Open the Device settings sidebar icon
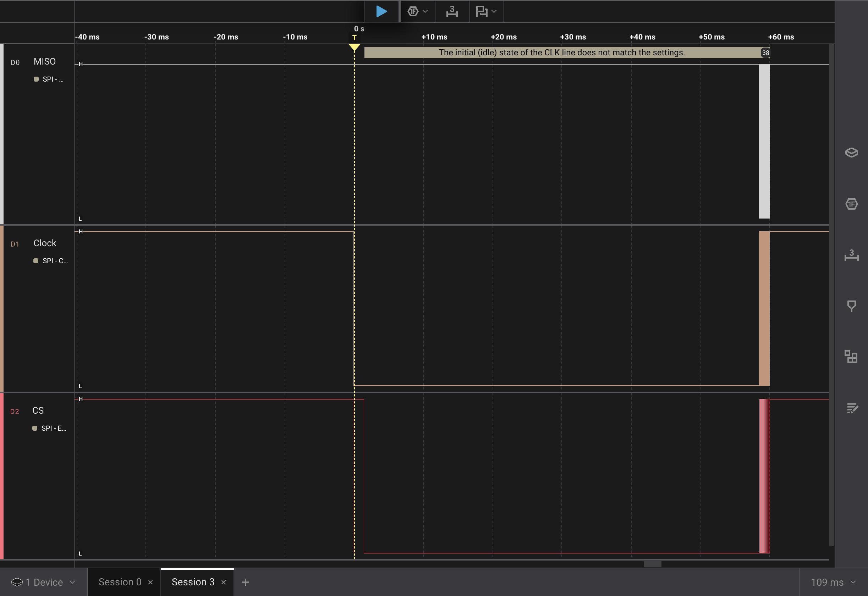The height and width of the screenshot is (596, 868). pyautogui.click(x=851, y=152)
